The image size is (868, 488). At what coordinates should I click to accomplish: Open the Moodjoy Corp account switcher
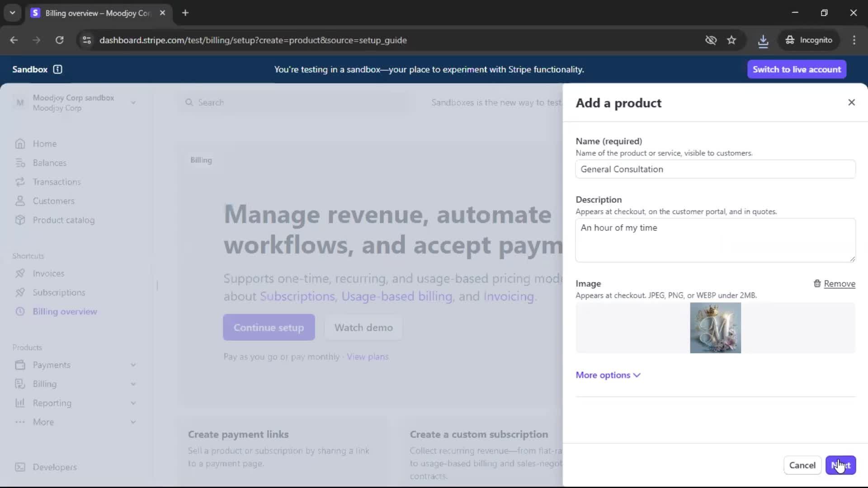point(75,103)
